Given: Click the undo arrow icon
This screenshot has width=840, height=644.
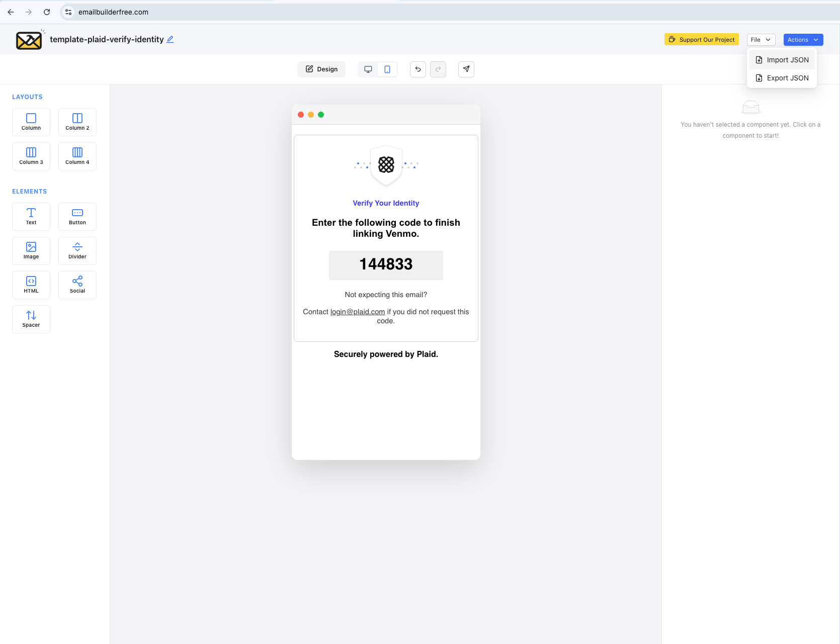Looking at the screenshot, I should point(417,69).
